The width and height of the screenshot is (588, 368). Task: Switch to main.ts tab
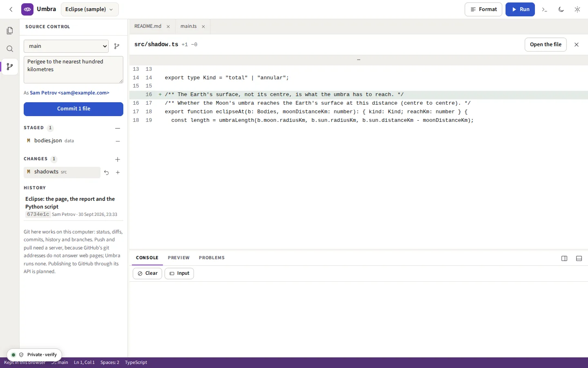[x=189, y=26]
